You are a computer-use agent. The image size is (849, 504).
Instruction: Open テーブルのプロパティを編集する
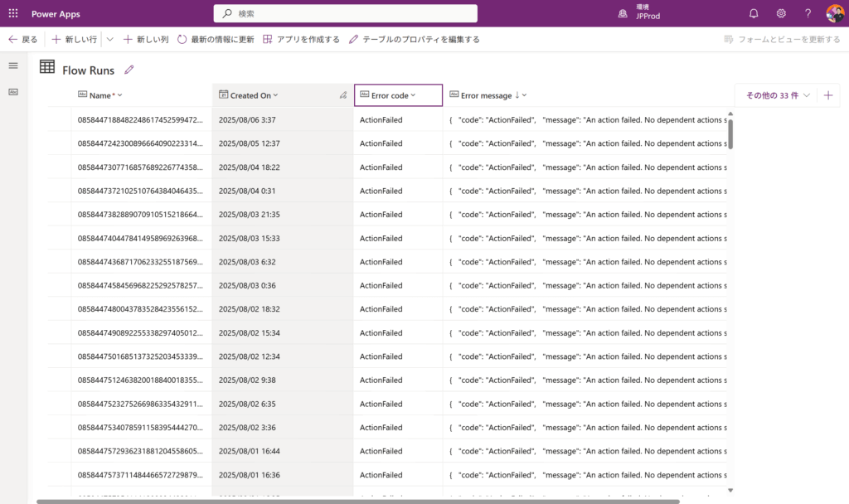coord(415,39)
